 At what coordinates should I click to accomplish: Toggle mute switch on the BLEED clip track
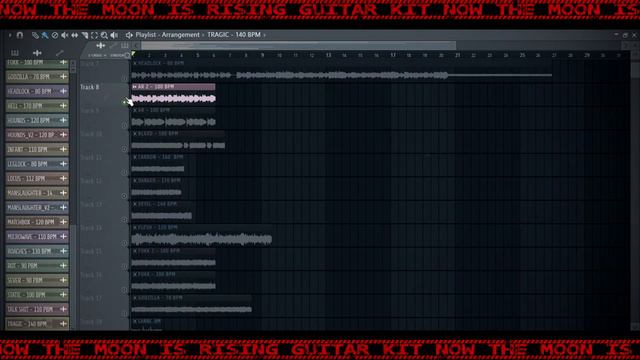pyautogui.click(x=124, y=149)
